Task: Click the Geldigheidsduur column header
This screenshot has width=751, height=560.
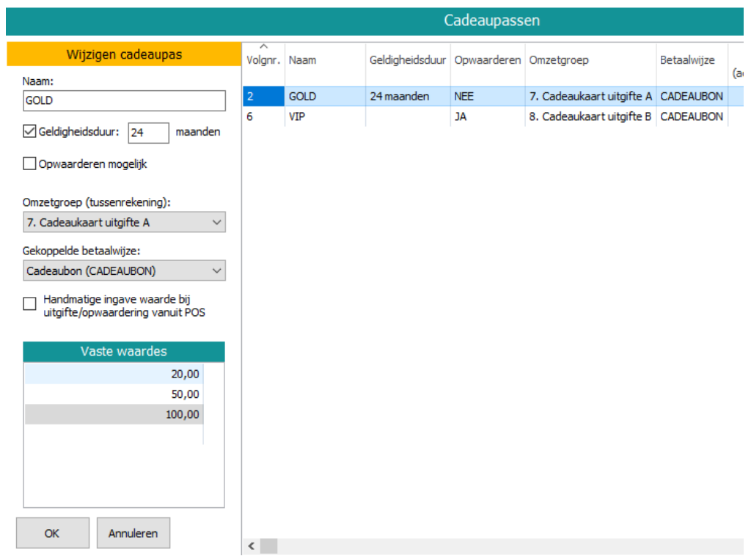Action: [x=408, y=60]
